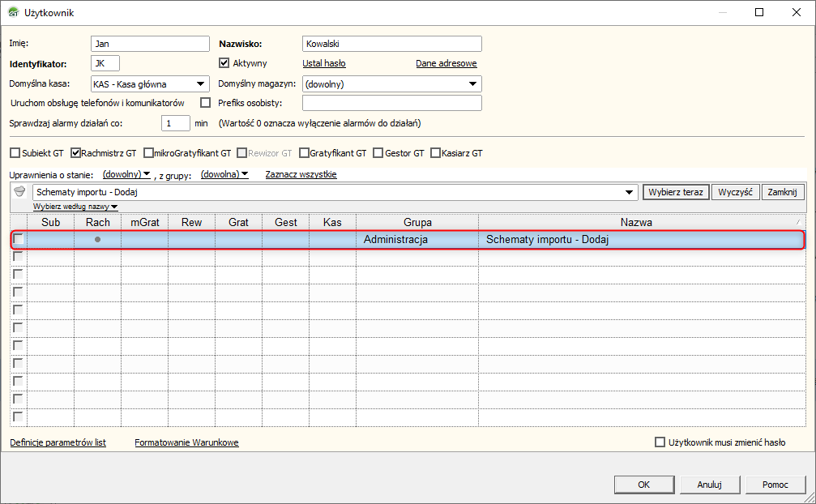816x504 pixels.
Task: Open Definicje parametrów list link
Action: coord(58,442)
